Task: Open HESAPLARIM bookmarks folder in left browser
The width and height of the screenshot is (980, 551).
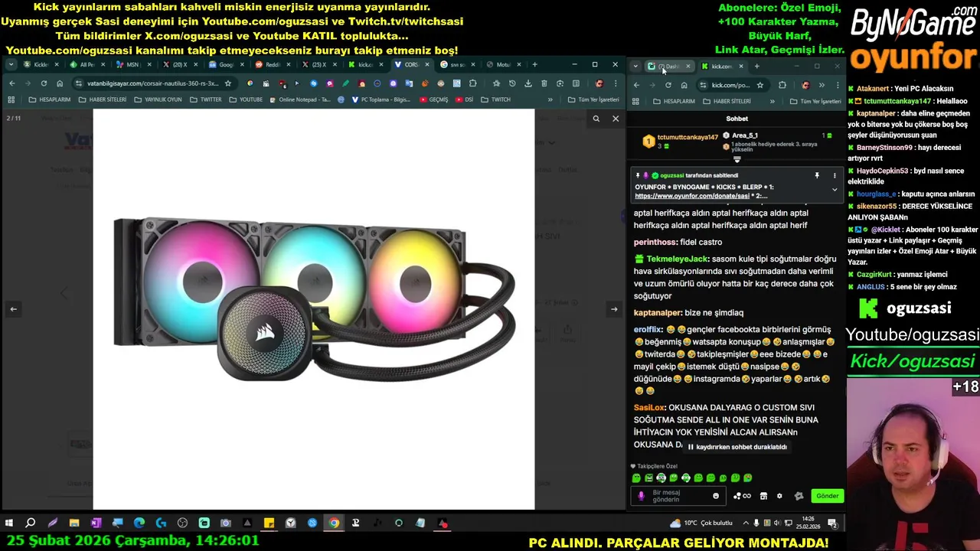Action: tap(50, 99)
